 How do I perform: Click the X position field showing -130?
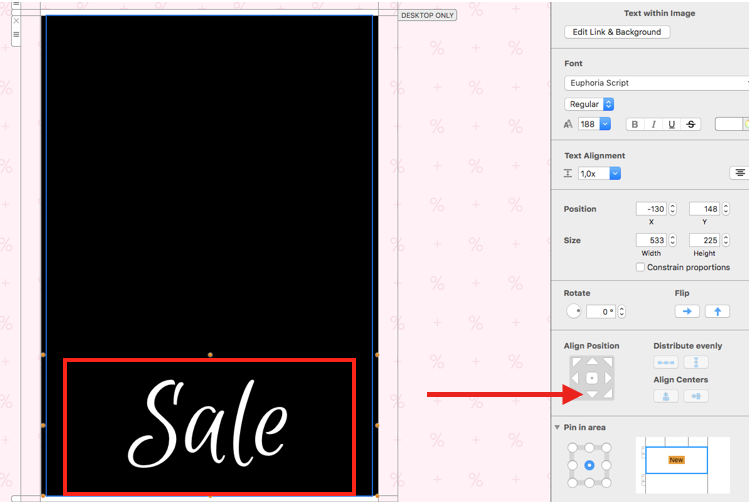(x=651, y=209)
